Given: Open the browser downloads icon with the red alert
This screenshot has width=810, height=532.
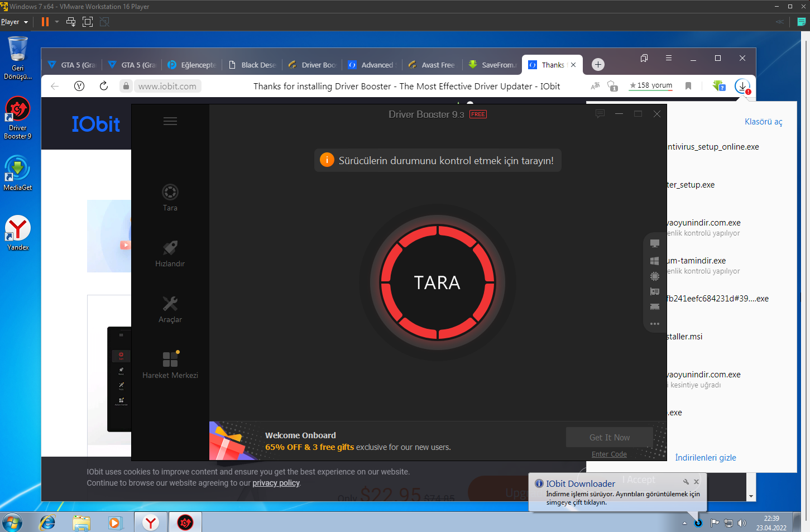Looking at the screenshot, I should coord(742,86).
